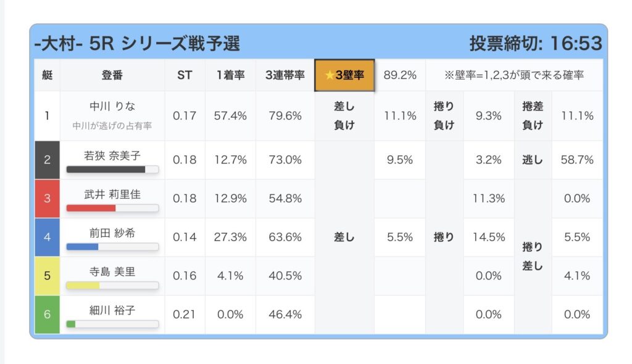Select the 3連帯率 column header
The image size is (632, 364).
(285, 75)
